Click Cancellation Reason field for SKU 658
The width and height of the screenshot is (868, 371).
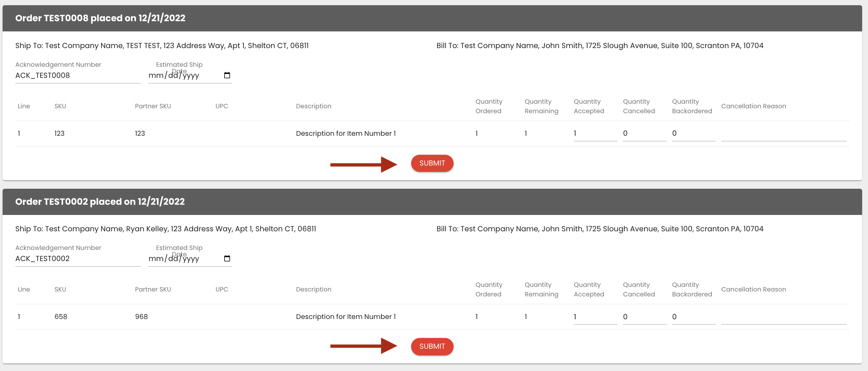point(783,318)
